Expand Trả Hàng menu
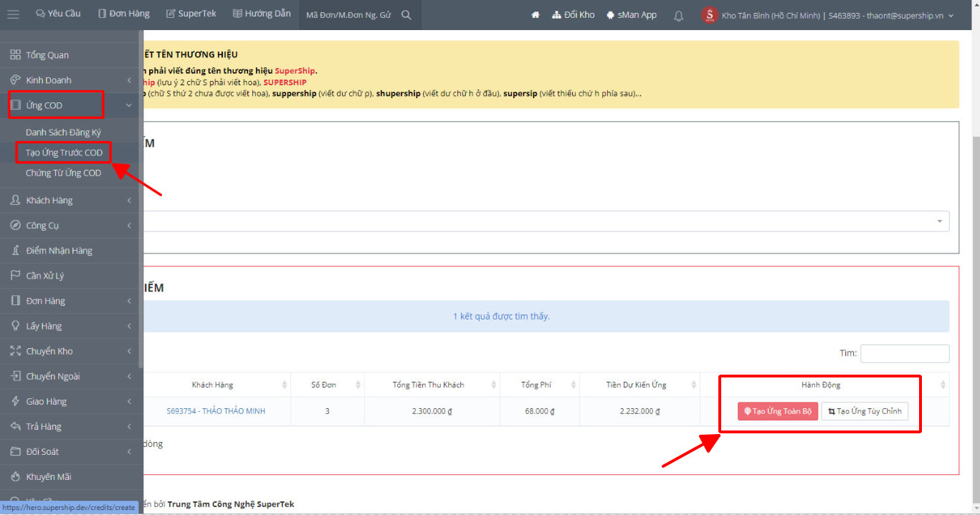The height and width of the screenshot is (515, 980). 70,426
